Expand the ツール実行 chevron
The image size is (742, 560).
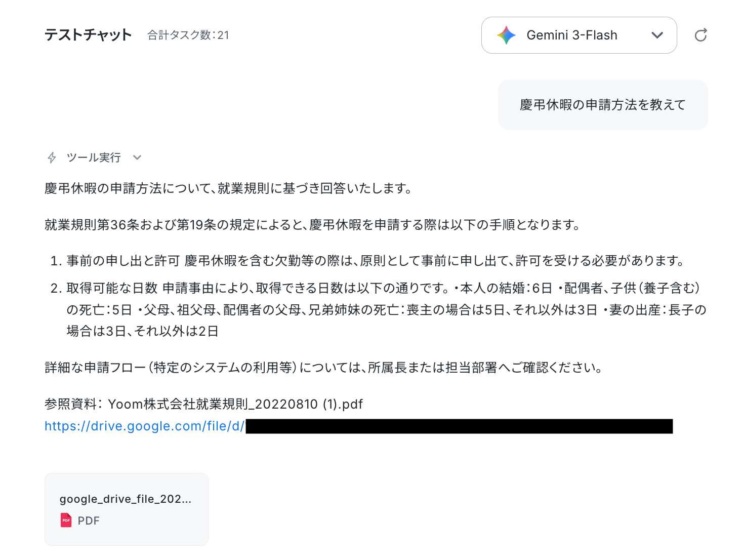click(137, 157)
